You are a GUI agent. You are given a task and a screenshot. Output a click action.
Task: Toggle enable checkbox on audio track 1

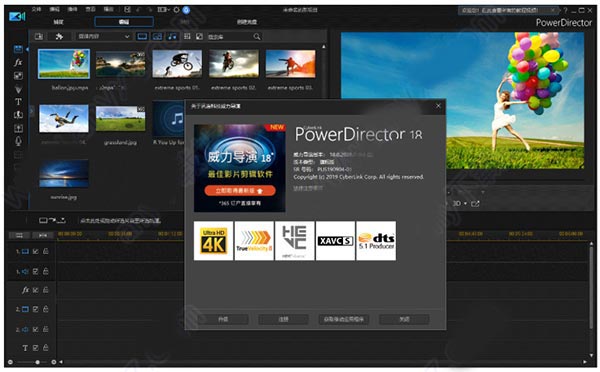(35, 271)
